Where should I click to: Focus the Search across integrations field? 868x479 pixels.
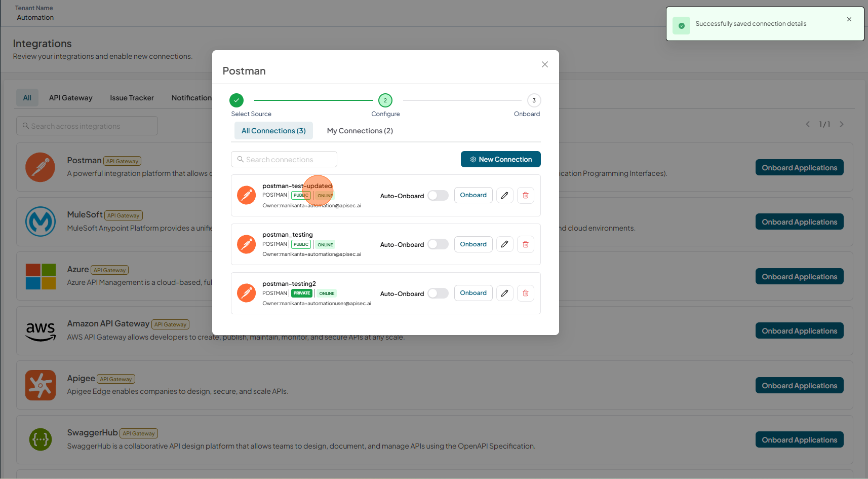[x=87, y=126]
